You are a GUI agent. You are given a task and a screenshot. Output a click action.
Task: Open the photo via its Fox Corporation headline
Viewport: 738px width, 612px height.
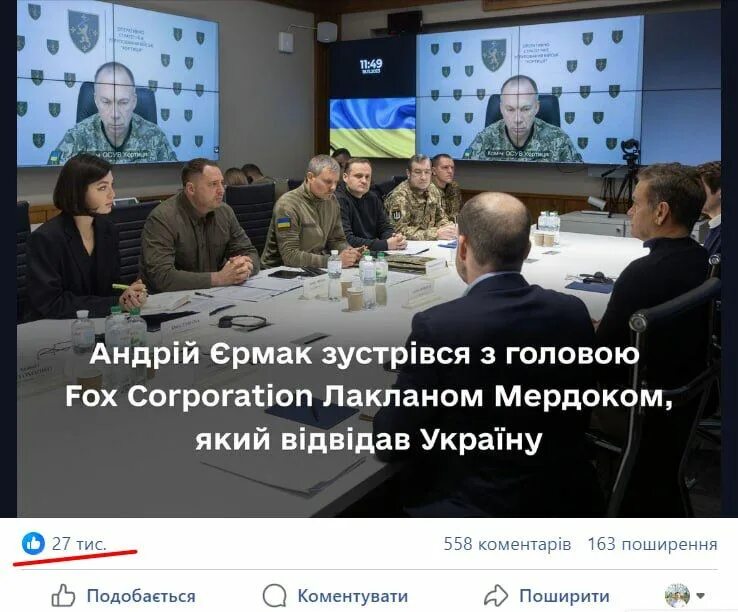[x=369, y=397]
